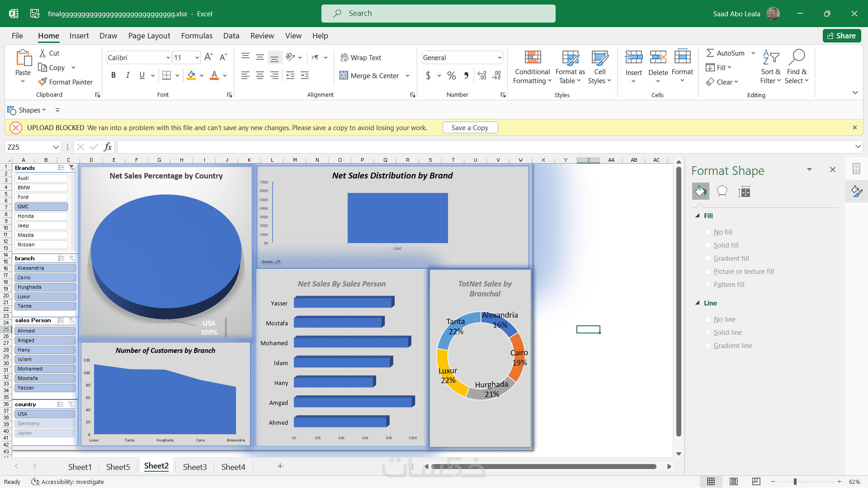
Task: Expand the General number format dropdown
Action: [499, 57]
